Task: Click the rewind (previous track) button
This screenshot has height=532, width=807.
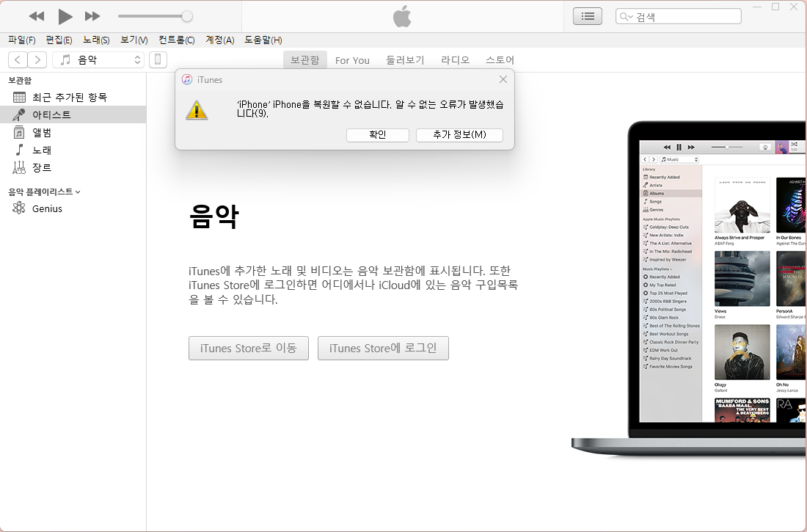Action: 37,16
